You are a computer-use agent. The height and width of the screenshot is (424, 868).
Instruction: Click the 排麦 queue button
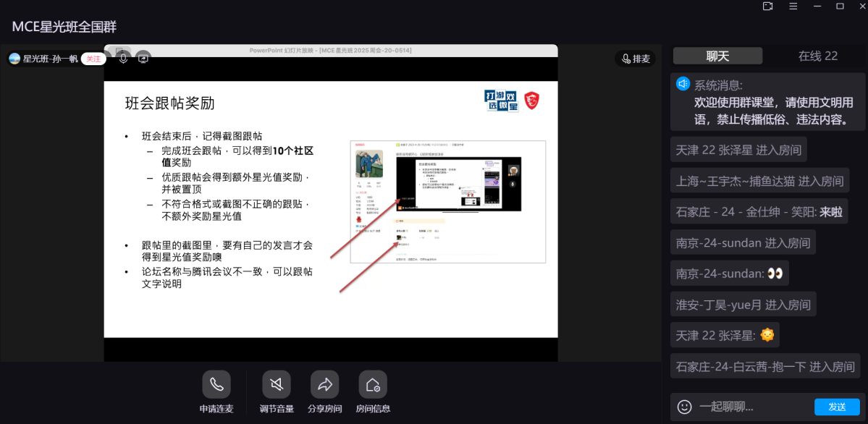point(636,59)
